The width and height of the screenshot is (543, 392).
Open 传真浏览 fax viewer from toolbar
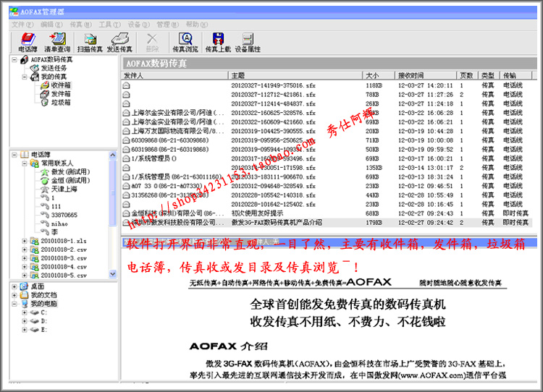click(x=185, y=42)
